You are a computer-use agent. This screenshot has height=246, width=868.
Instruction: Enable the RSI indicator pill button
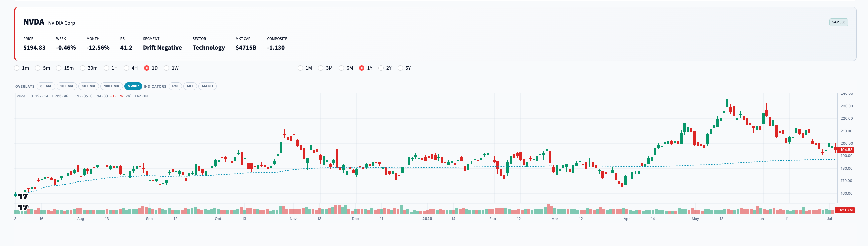175,86
